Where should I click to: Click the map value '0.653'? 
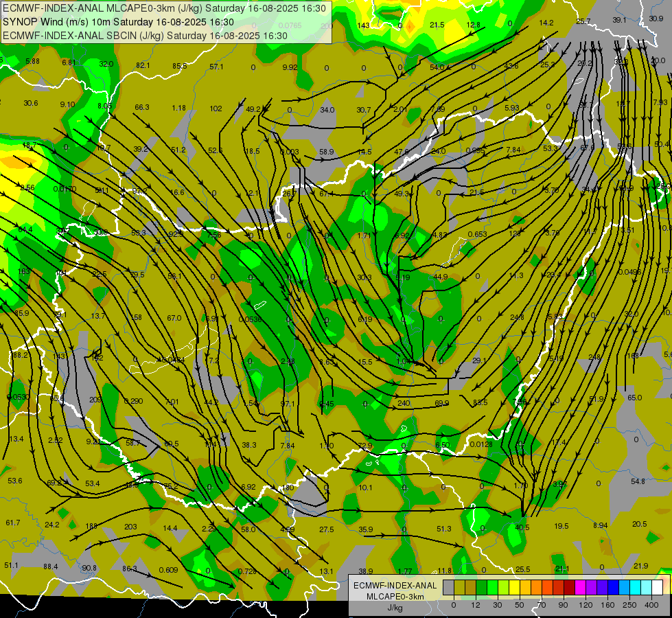click(x=477, y=234)
